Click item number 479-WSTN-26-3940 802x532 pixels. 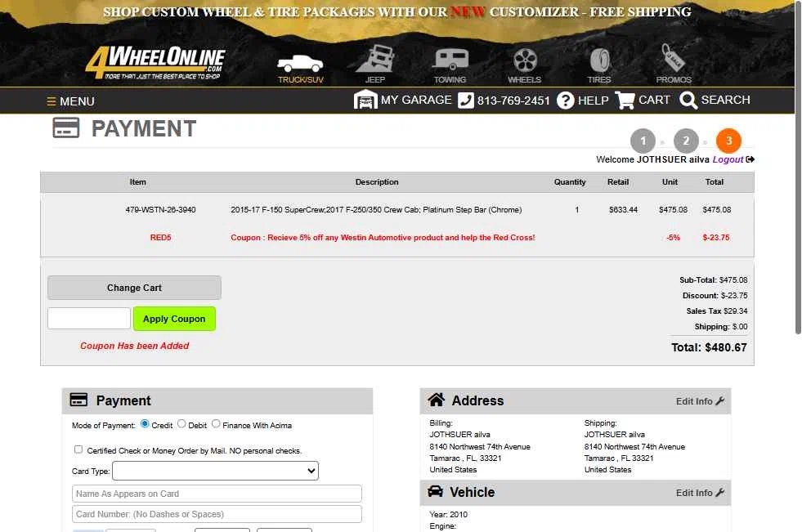[160, 210]
